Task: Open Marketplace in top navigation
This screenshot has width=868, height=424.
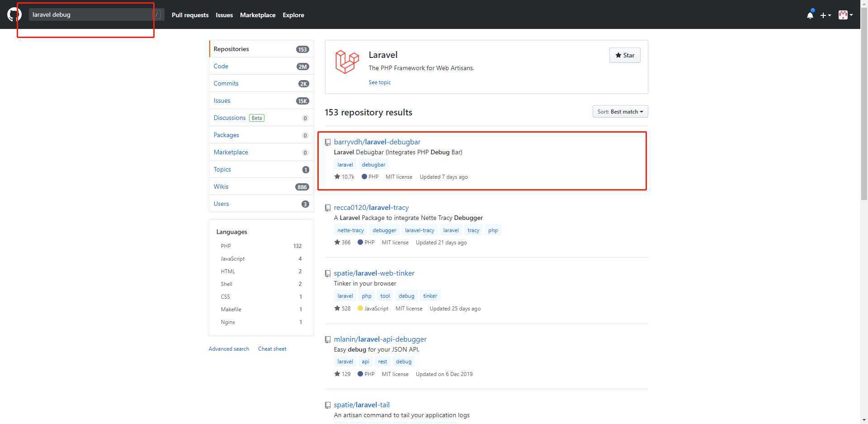Action: coord(258,15)
